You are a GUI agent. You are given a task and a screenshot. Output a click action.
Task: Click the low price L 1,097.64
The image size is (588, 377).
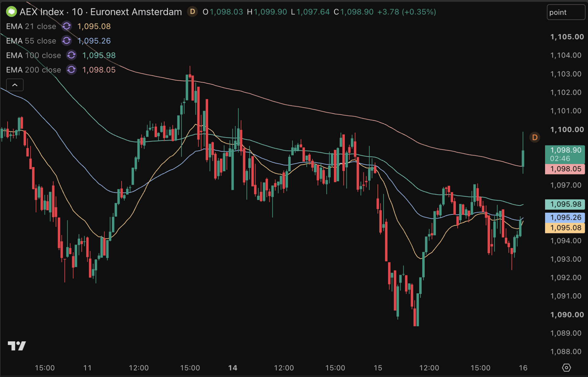[x=310, y=12]
